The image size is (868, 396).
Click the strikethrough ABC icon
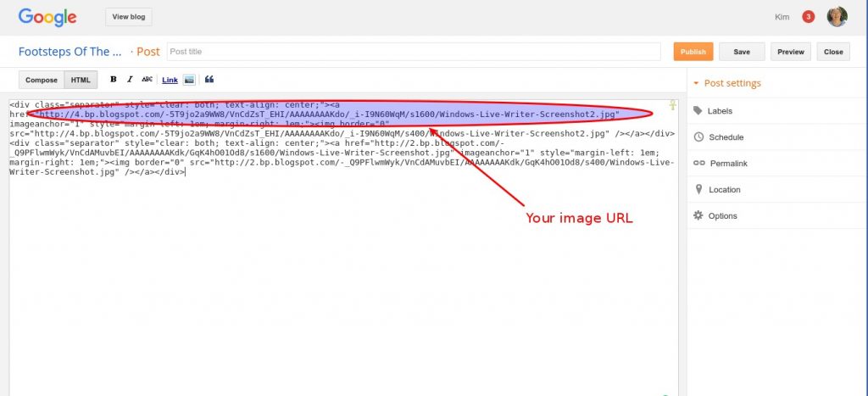click(x=147, y=79)
